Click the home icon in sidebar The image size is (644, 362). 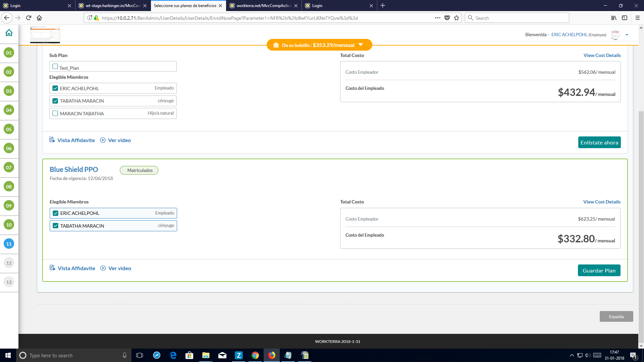(9, 33)
